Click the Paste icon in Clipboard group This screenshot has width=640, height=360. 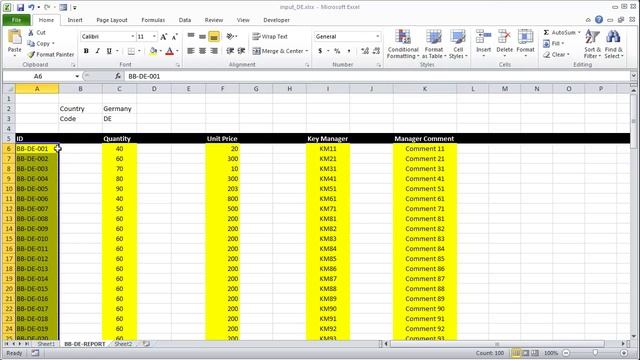coord(15,37)
